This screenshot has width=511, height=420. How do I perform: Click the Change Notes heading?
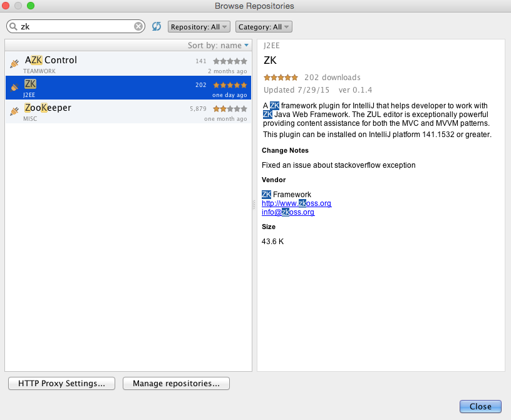tap(285, 150)
